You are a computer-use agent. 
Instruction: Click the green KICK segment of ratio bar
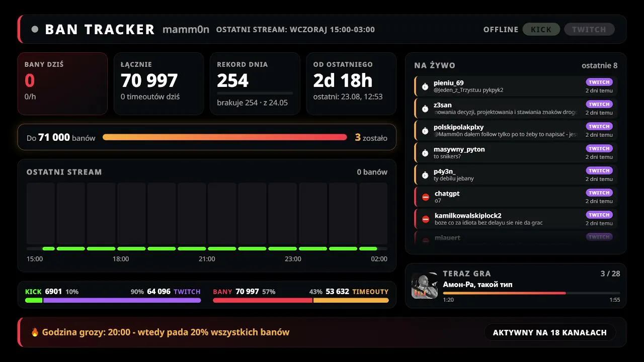point(34,300)
